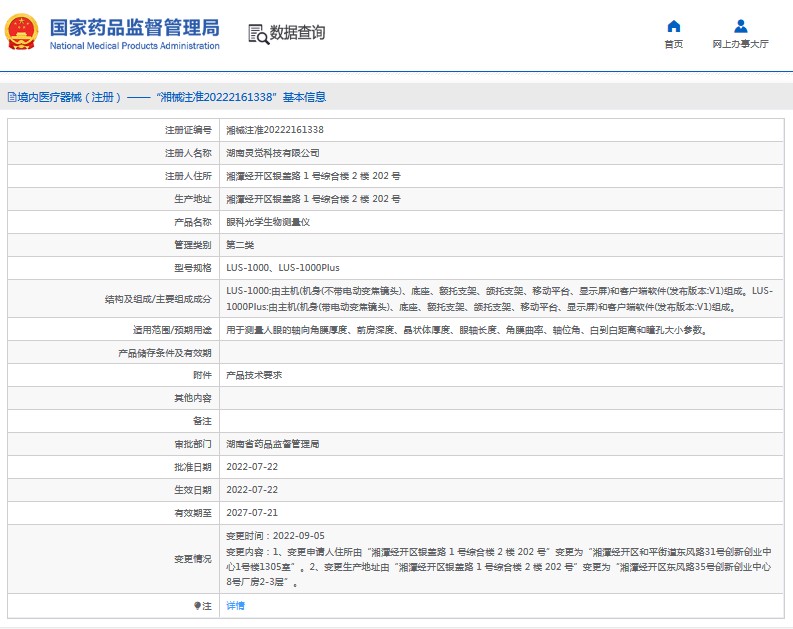Click the house-shaped home icon

674,26
